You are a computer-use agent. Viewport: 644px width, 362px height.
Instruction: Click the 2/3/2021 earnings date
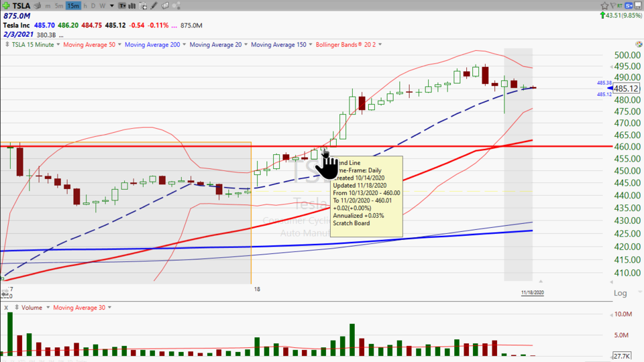18,34
